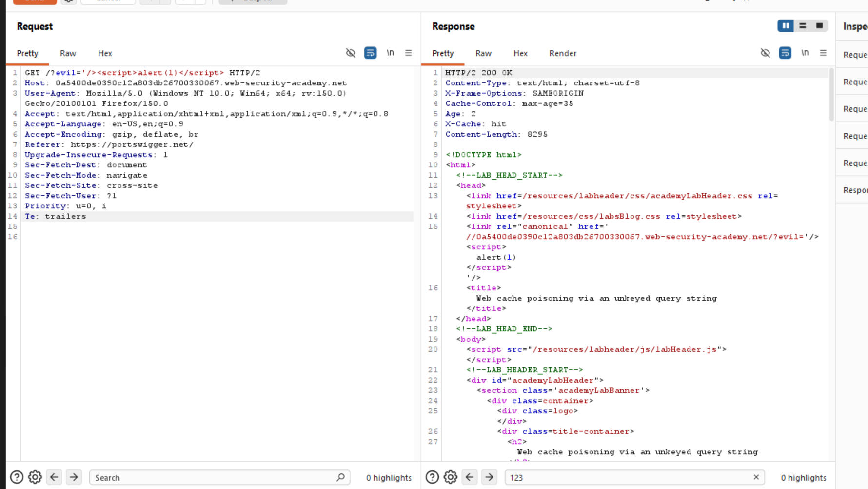868x489 pixels.
Task: Select top-bottom stacked layout icon
Action: [x=803, y=26]
